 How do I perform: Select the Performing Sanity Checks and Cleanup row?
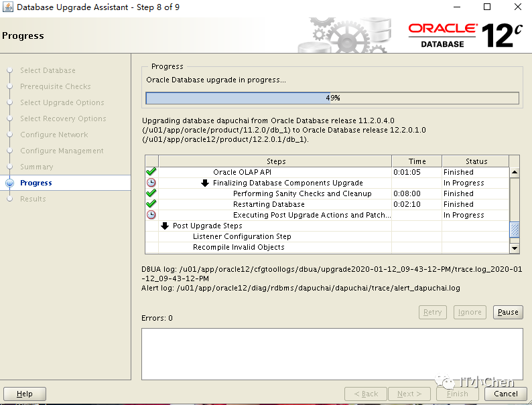coord(328,193)
